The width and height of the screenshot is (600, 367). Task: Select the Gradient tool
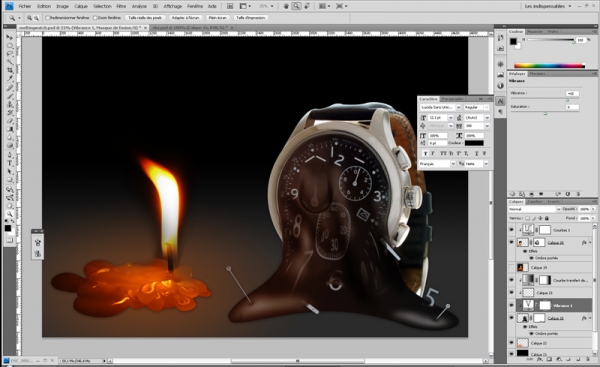click(10, 129)
